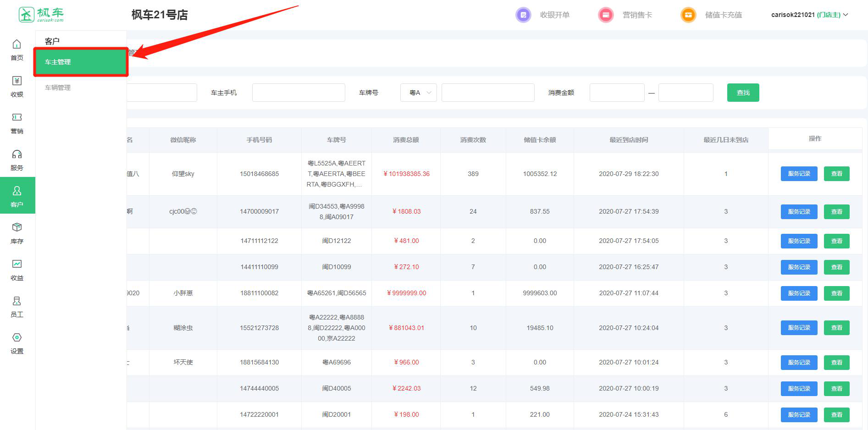
Task: Click 查看 for plate 闽D40005
Action: click(x=836, y=389)
